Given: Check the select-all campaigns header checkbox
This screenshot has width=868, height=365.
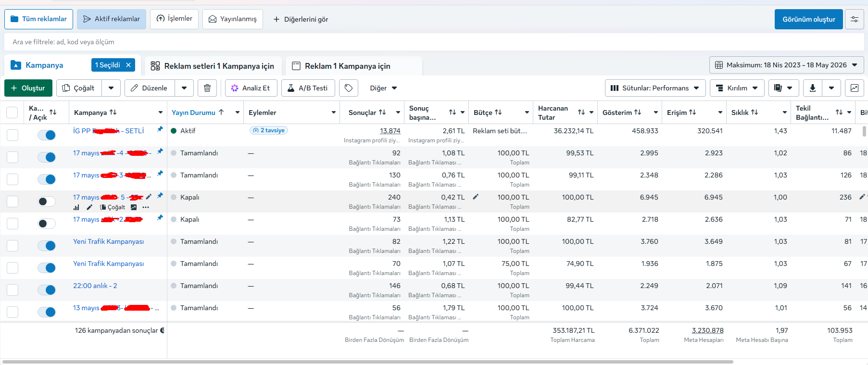Looking at the screenshot, I should 12,113.
